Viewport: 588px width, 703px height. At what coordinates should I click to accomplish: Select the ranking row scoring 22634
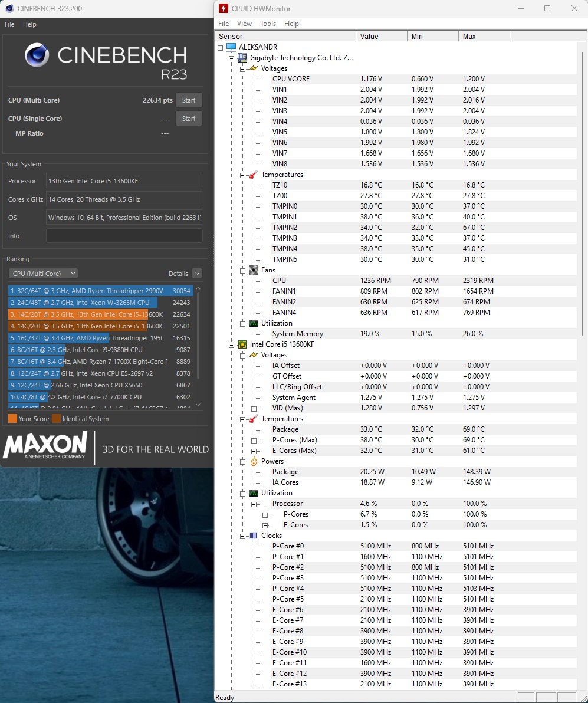[x=101, y=314]
